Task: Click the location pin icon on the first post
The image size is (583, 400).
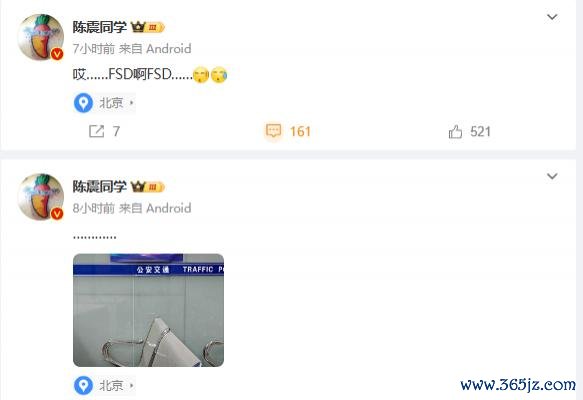Action: [x=83, y=103]
